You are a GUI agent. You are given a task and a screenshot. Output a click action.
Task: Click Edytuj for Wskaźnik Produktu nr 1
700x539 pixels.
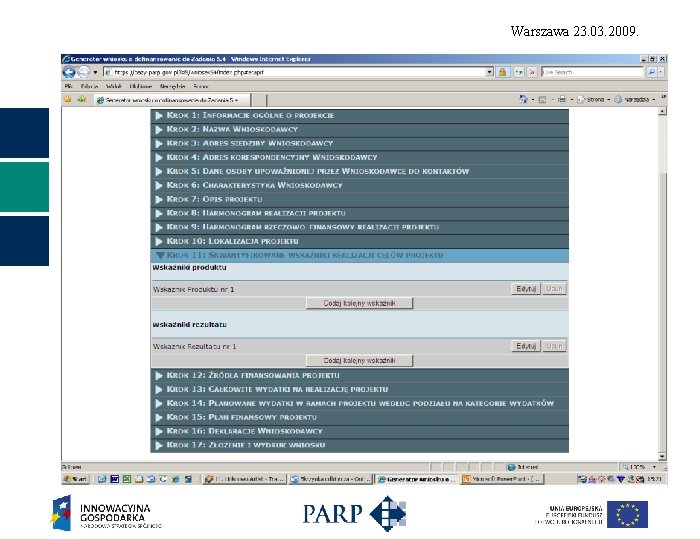[525, 289]
